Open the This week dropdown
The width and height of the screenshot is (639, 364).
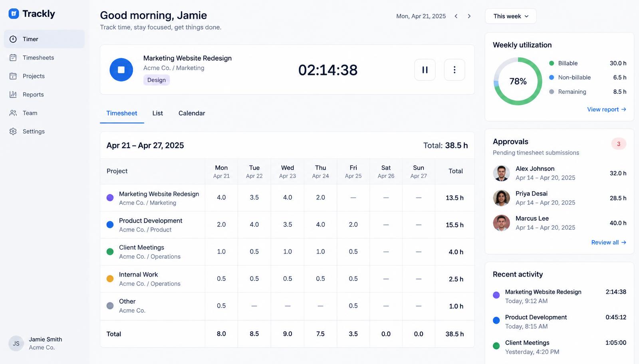pyautogui.click(x=511, y=16)
